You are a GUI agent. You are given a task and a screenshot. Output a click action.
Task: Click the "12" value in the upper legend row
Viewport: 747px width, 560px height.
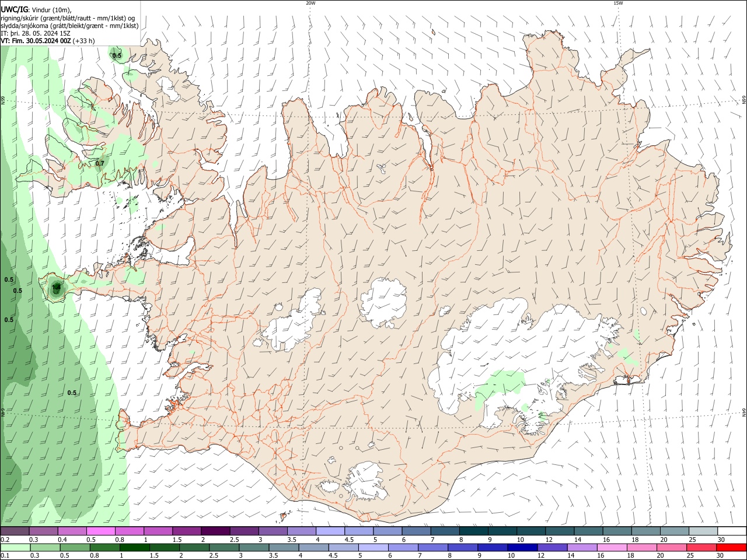(x=549, y=540)
